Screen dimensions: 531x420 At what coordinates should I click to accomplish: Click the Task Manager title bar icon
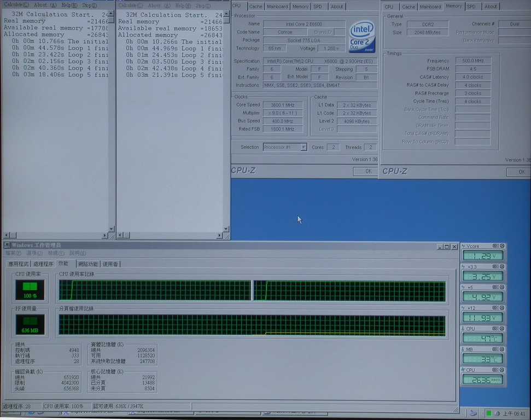[7, 245]
